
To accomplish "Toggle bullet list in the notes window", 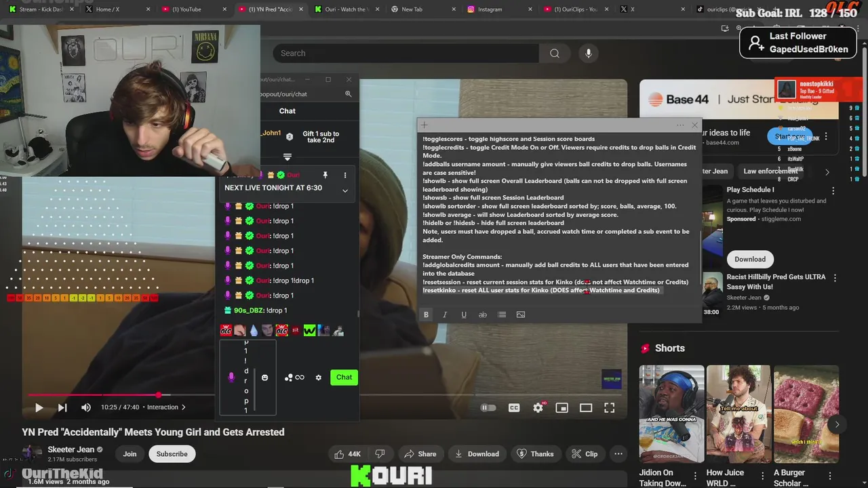I will pos(502,314).
